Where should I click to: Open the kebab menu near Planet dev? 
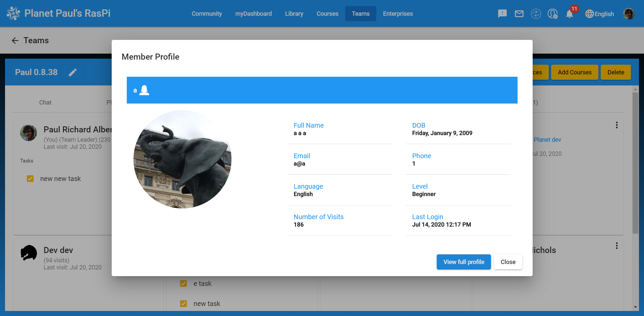point(617,125)
